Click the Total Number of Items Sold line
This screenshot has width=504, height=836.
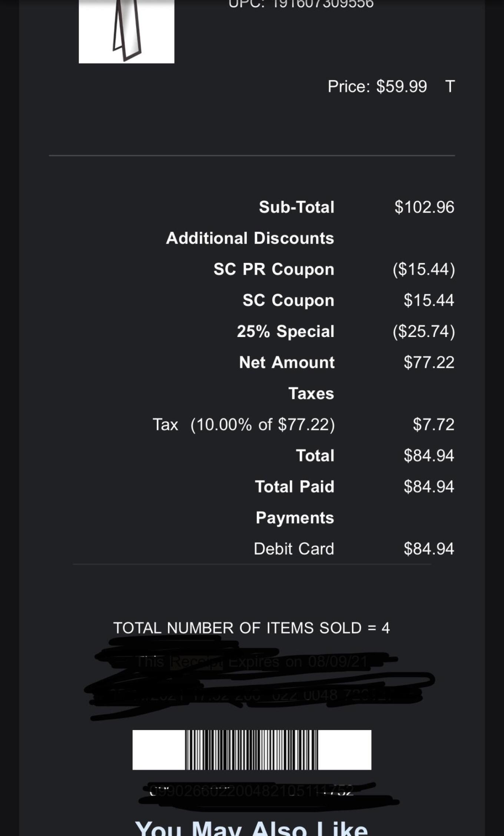pos(251,628)
